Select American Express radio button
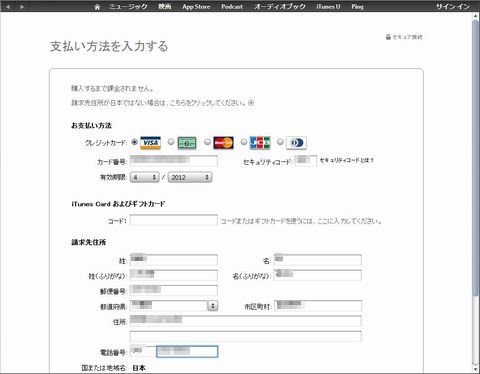 pos(171,142)
